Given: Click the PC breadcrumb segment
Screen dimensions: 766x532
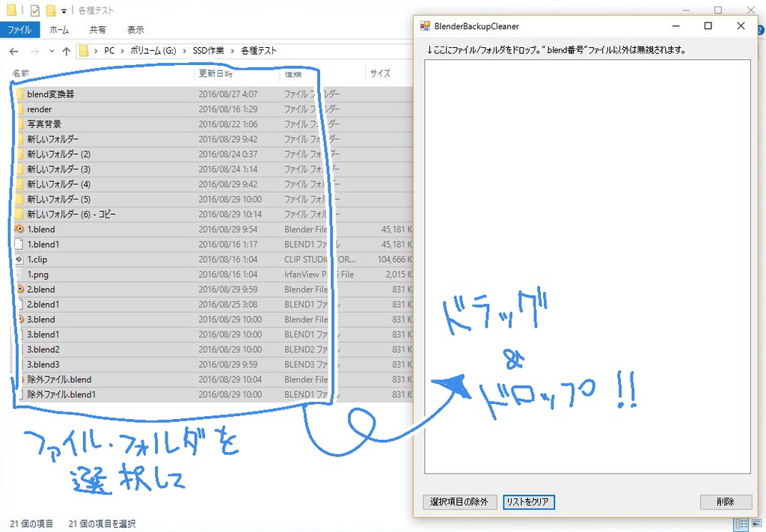Looking at the screenshot, I should tap(109, 51).
